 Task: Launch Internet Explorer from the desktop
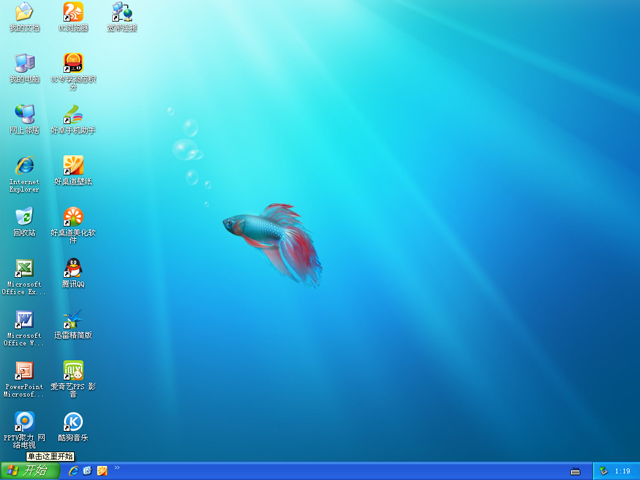[x=24, y=166]
